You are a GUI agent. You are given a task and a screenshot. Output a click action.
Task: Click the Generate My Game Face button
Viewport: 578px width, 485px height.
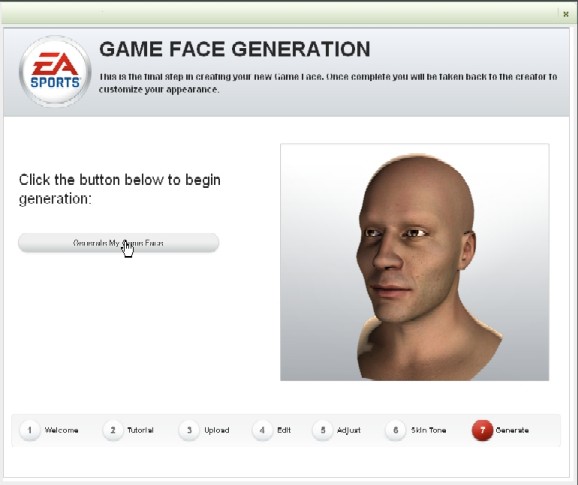coord(119,243)
